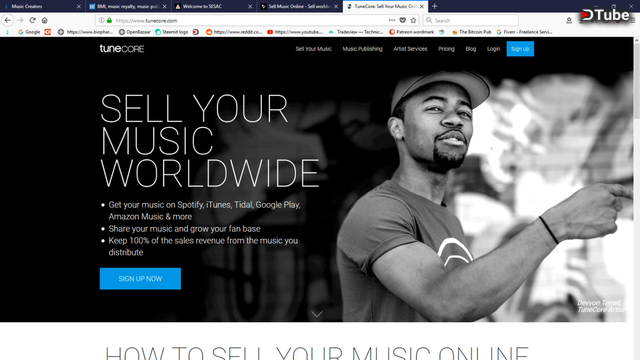Viewport: 640px width, 360px height.
Task: Open The Bitcoin Pub bookmark
Action: pos(471,32)
